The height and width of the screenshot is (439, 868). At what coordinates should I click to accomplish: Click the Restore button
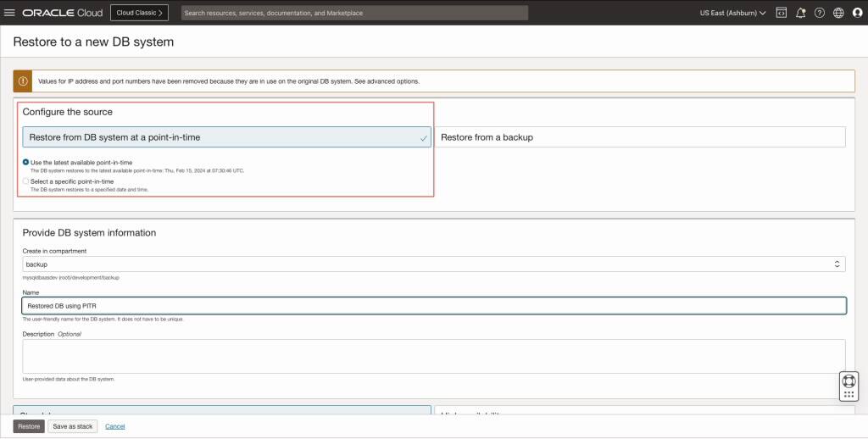click(29, 426)
